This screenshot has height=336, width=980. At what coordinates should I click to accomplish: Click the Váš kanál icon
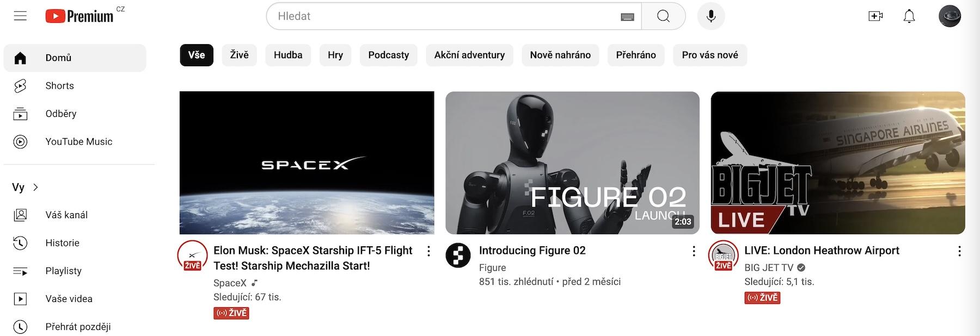click(20, 215)
